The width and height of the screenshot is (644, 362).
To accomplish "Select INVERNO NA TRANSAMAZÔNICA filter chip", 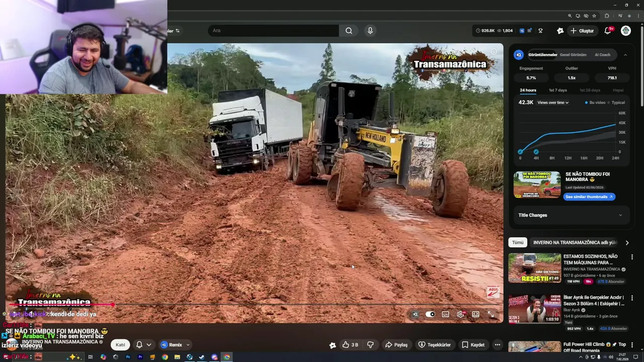I will point(575,242).
